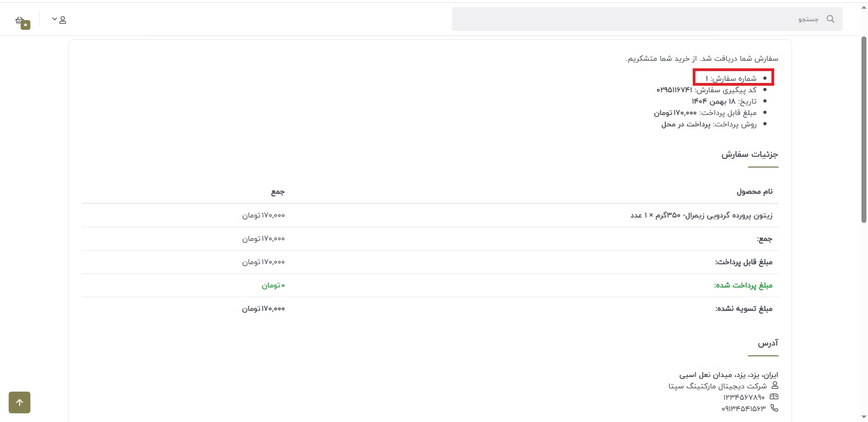868x422 pixels.
Task: Click the postal code mailbox icon
Action: (774, 397)
